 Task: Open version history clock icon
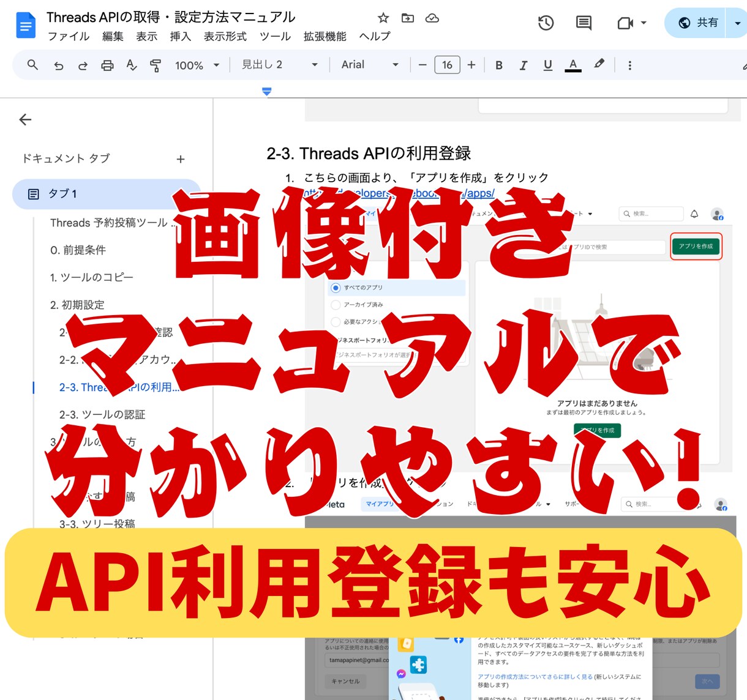tap(546, 23)
